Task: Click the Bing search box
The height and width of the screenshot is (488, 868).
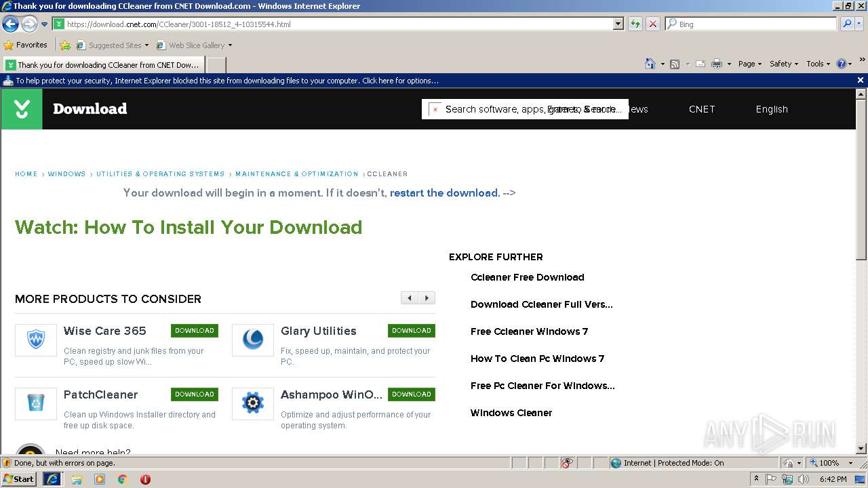Action: [751, 24]
